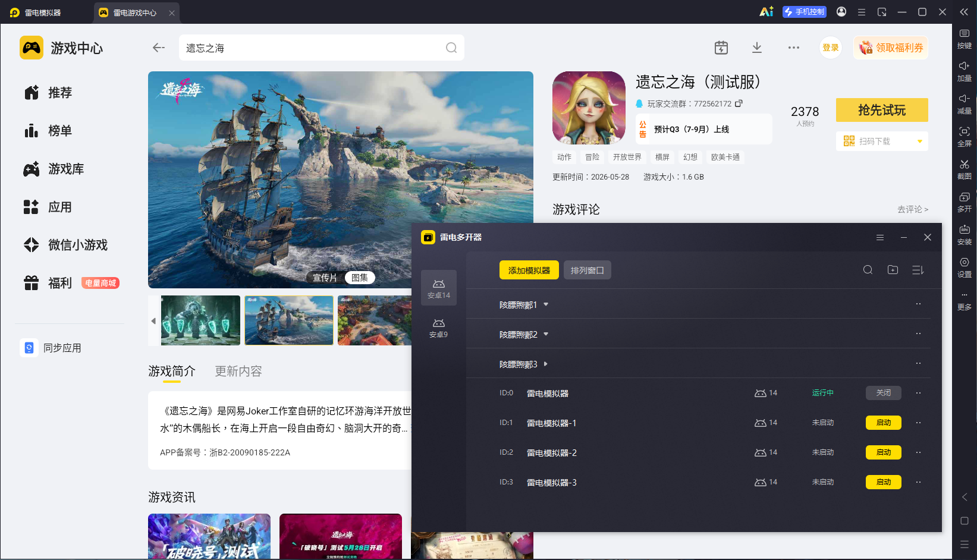Open more options for 雷电模拟器-2
This screenshot has width=977, height=560.
918,452
